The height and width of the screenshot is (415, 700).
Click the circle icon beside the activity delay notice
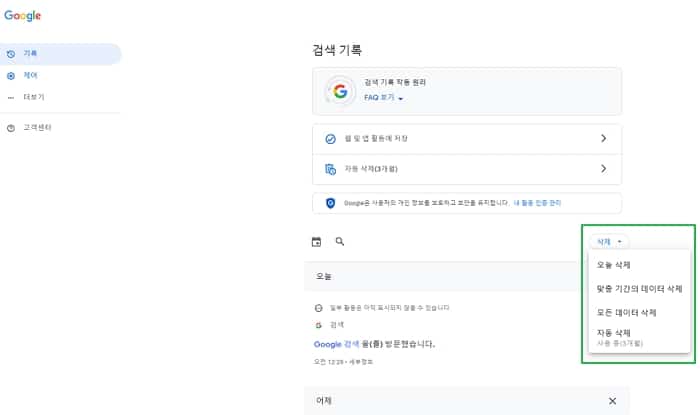tap(318, 308)
